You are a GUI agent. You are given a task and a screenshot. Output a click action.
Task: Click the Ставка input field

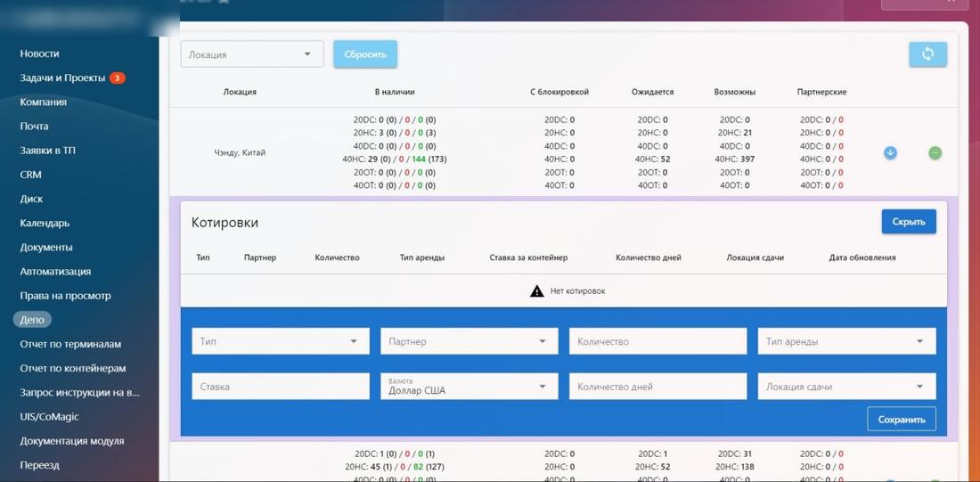(x=281, y=387)
